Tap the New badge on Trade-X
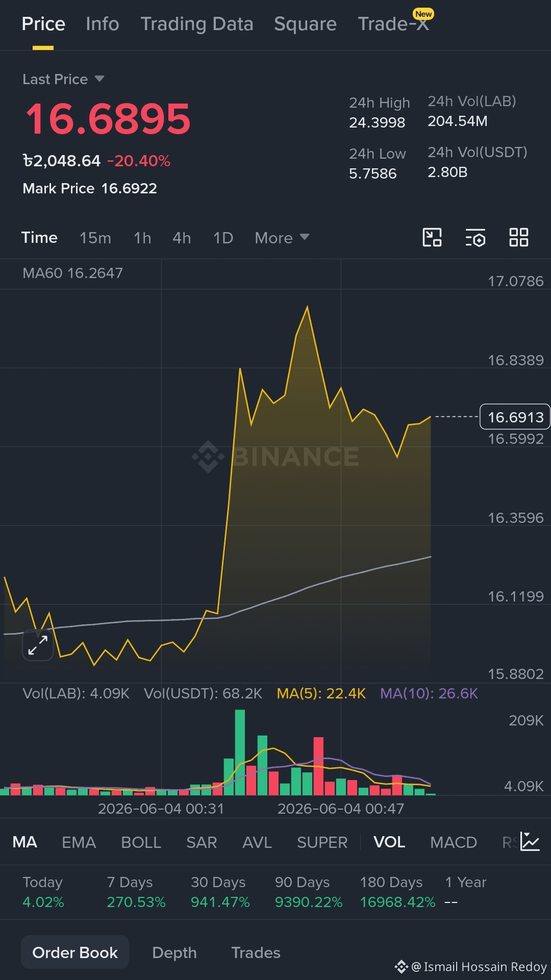 (423, 14)
